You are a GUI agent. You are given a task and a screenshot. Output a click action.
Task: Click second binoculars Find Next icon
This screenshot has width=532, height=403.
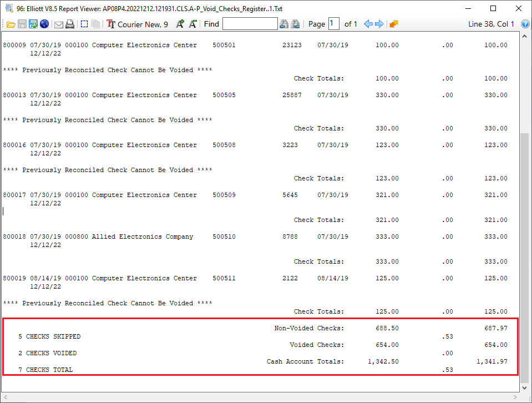pyautogui.click(x=295, y=24)
